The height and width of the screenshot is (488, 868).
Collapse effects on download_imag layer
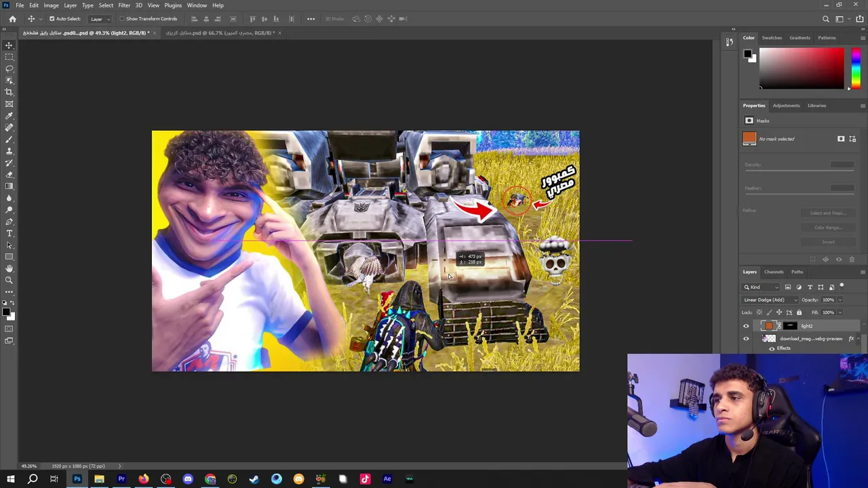[858, 339]
